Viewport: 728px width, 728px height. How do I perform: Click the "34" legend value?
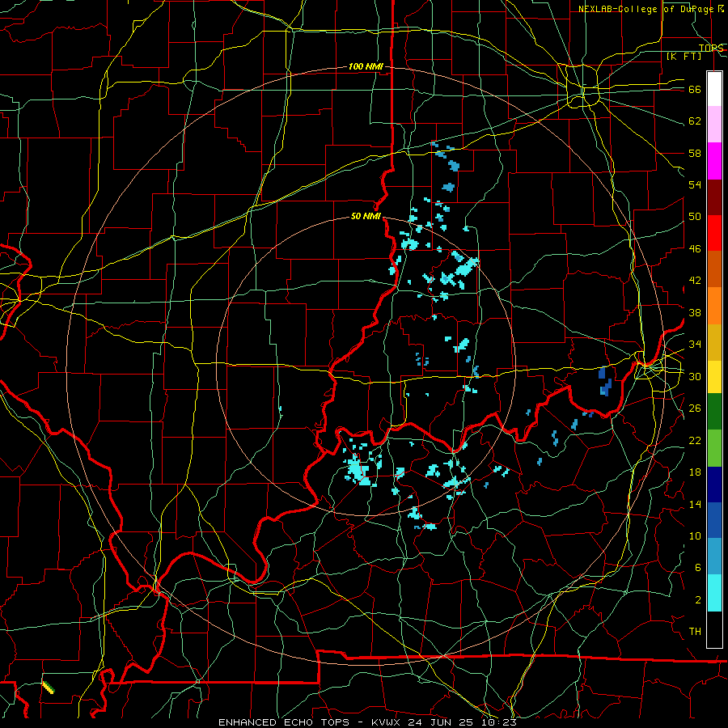[695, 345]
